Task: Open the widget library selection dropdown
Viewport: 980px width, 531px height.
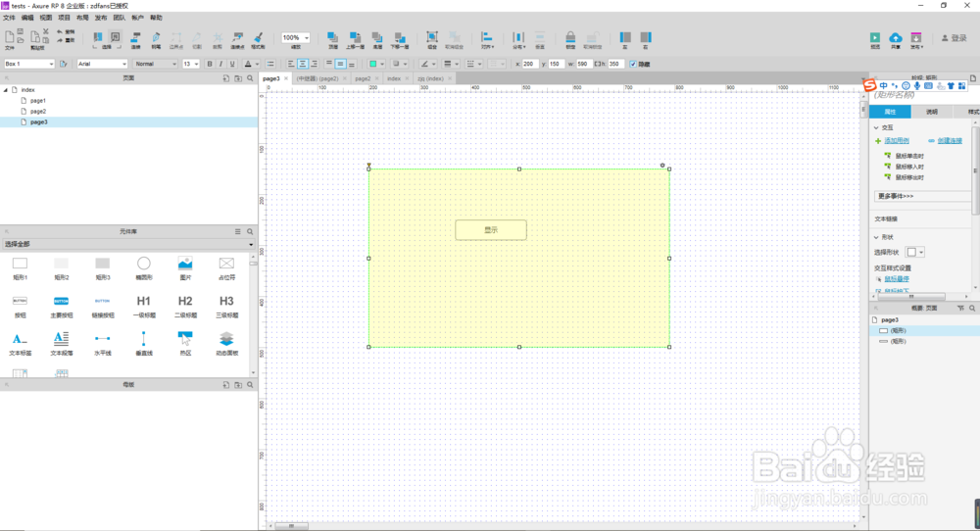Action: click(128, 244)
